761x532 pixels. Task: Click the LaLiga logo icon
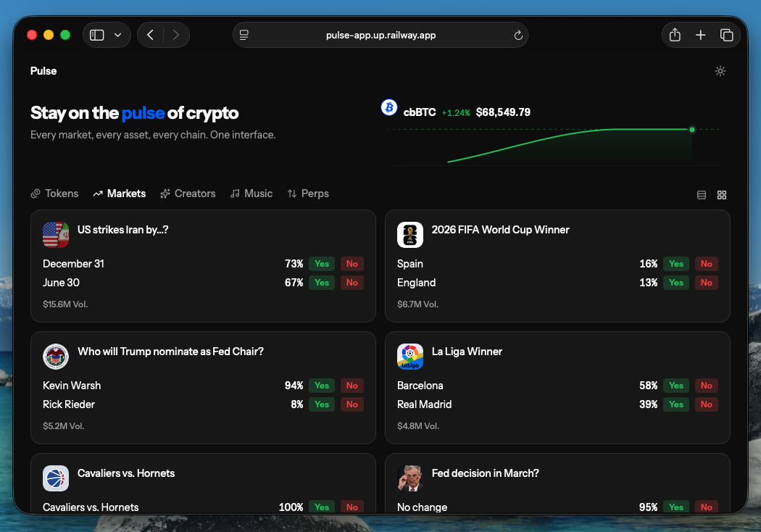tap(410, 357)
